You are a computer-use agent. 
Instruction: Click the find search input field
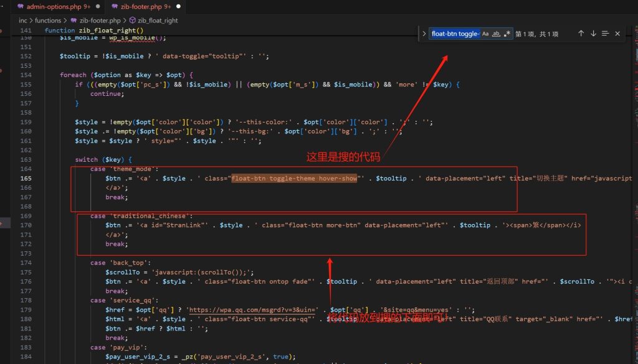pos(455,34)
